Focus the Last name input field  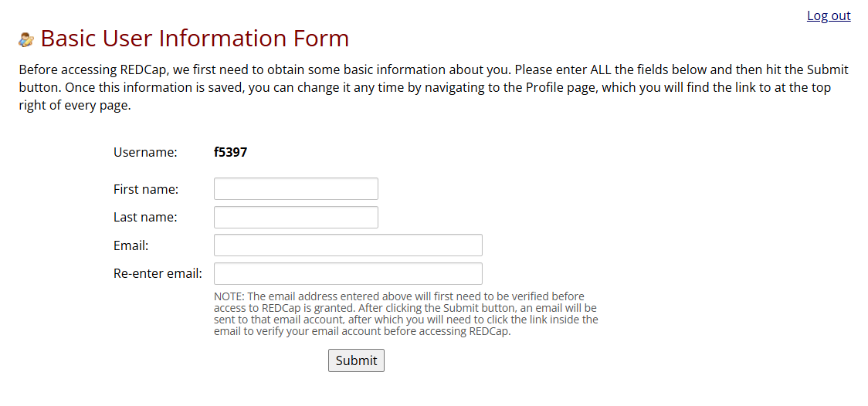pos(296,217)
